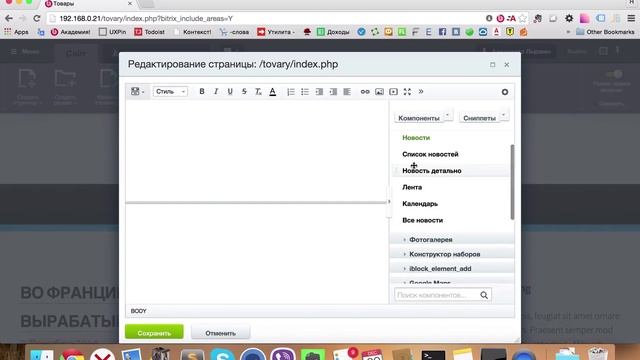Image resolution: width=640 pixels, height=360 pixels.
Task: Click the BODY tag in status bar
Action: [138, 311]
